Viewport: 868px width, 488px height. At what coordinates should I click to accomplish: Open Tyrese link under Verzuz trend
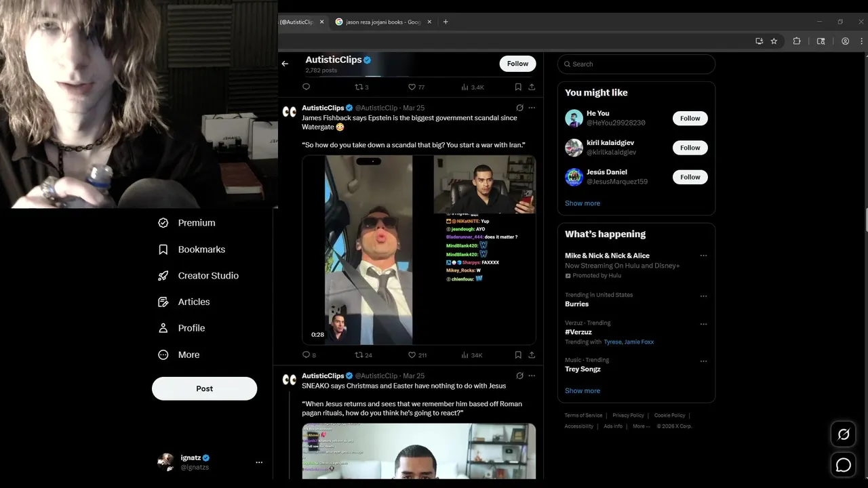(x=612, y=342)
